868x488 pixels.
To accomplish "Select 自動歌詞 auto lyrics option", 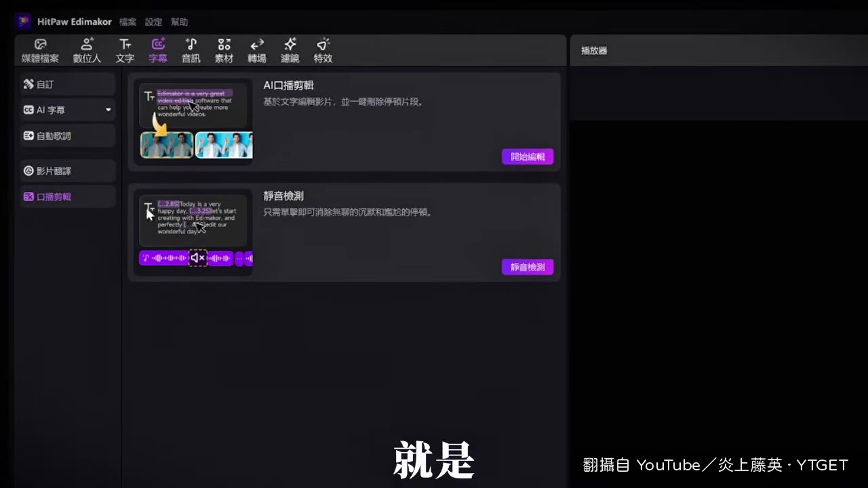I will tap(68, 136).
